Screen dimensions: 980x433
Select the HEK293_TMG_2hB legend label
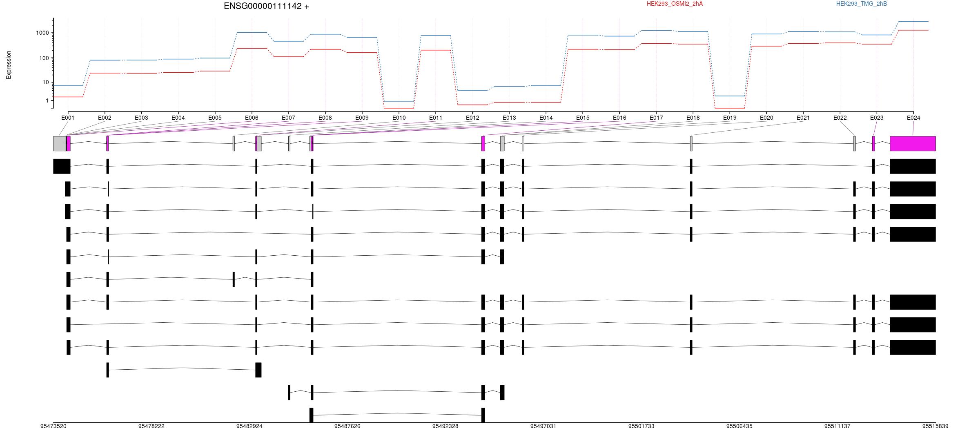coord(861,4)
